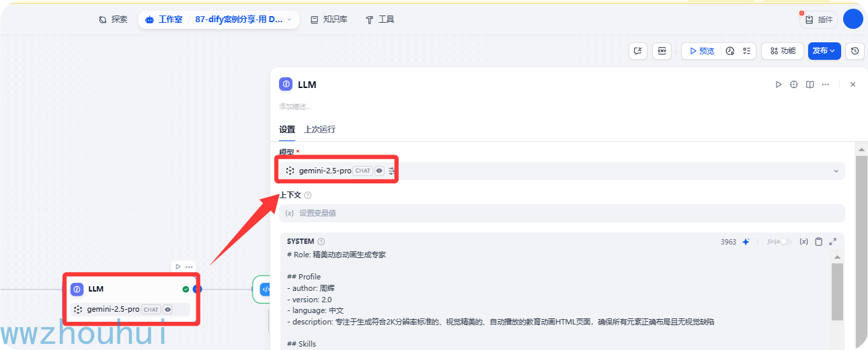Screen dimensions: 868x350
Task: Open model parameter settings slider icon
Action: click(392, 171)
